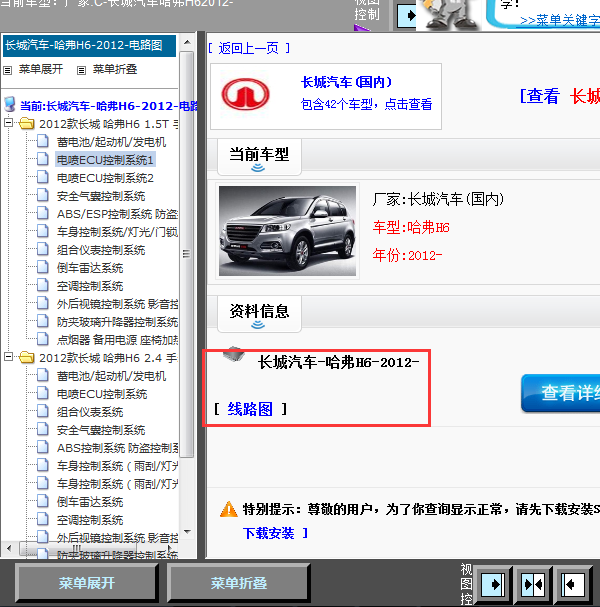Go back via 返回上一页 link
Viewport: 600px width, 607px height.
249,48
